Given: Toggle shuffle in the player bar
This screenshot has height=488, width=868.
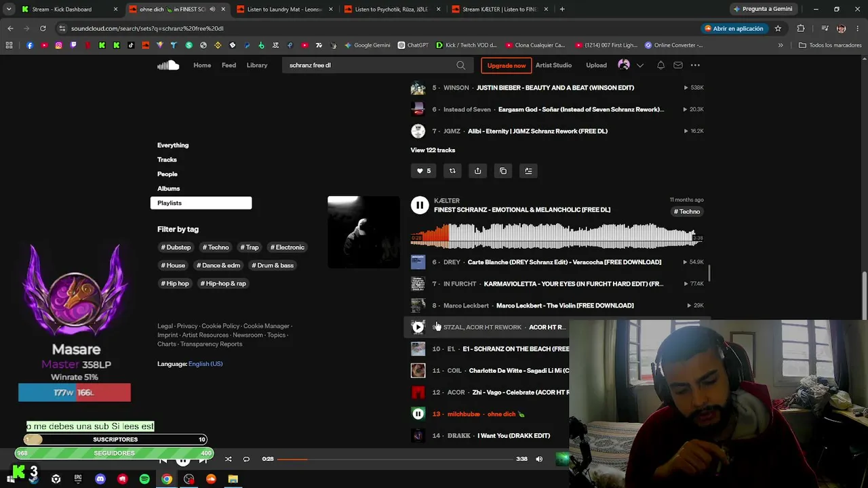Looking at the screenshot, I should (x=228, y=459).
